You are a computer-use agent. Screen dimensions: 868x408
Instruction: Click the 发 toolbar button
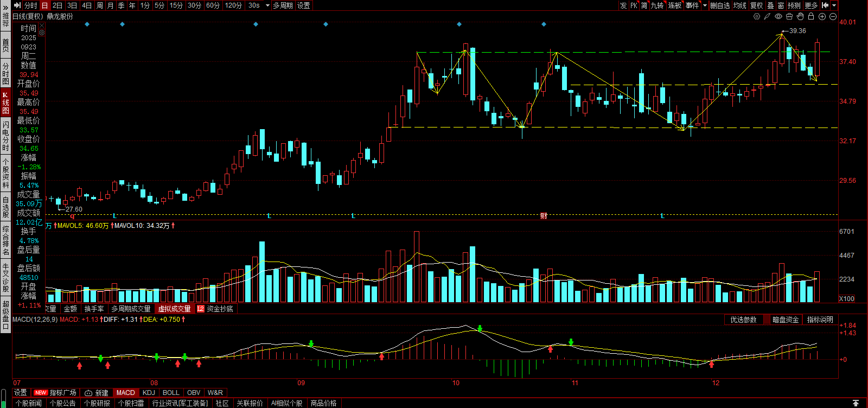point(623,5)
